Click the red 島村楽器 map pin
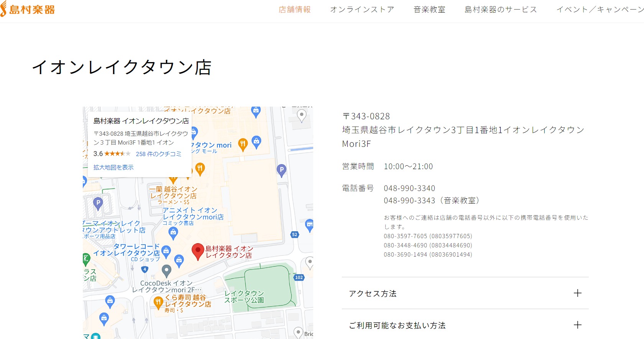This screenshot has width=644, height=339. pos(197,252)
